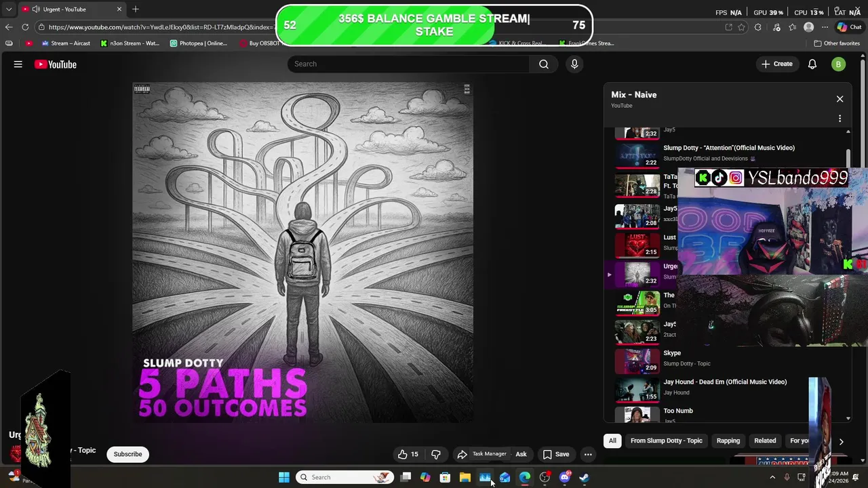Go to the YouTube home logo
The width and height of the screenshot is (868, 488).
pyautogui.click(x=56, y=64)
